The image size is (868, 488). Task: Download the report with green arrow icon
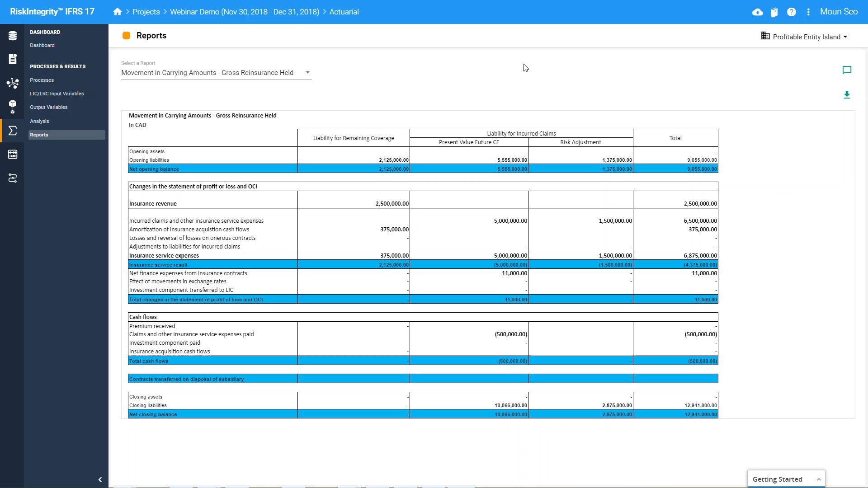[x=847, y=95]
